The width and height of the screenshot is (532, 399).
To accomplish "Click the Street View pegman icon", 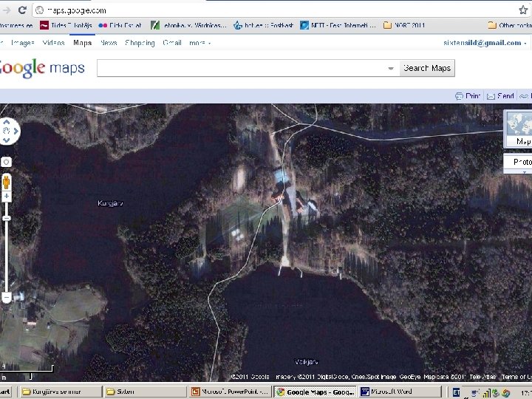I will coord(6,183).
